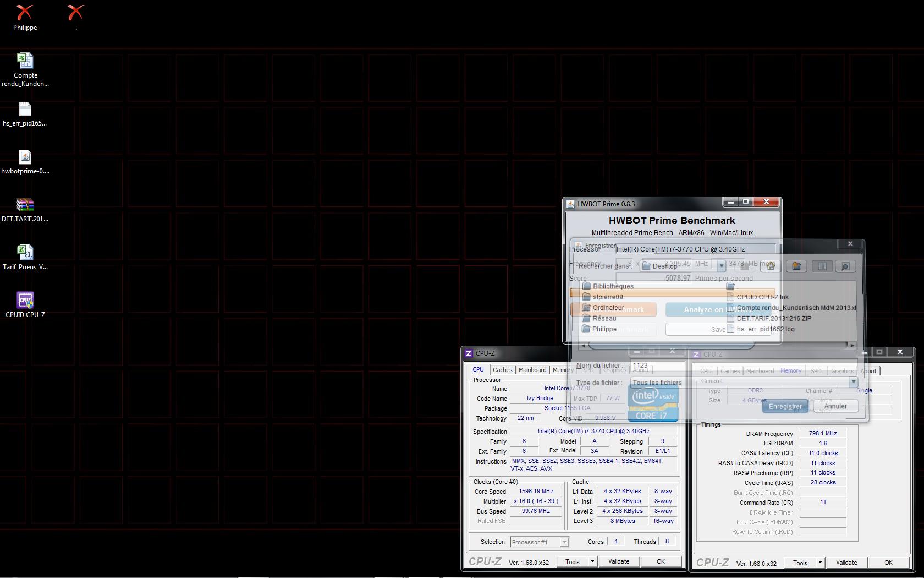
Task: Open the Processor #1 selection dropdown
Action: 540,542
